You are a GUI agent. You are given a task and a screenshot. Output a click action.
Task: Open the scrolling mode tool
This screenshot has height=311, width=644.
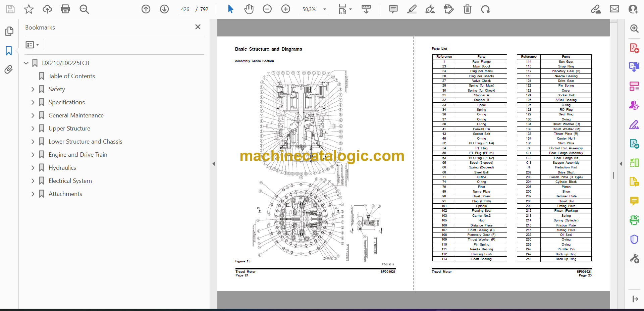(366, 9)
